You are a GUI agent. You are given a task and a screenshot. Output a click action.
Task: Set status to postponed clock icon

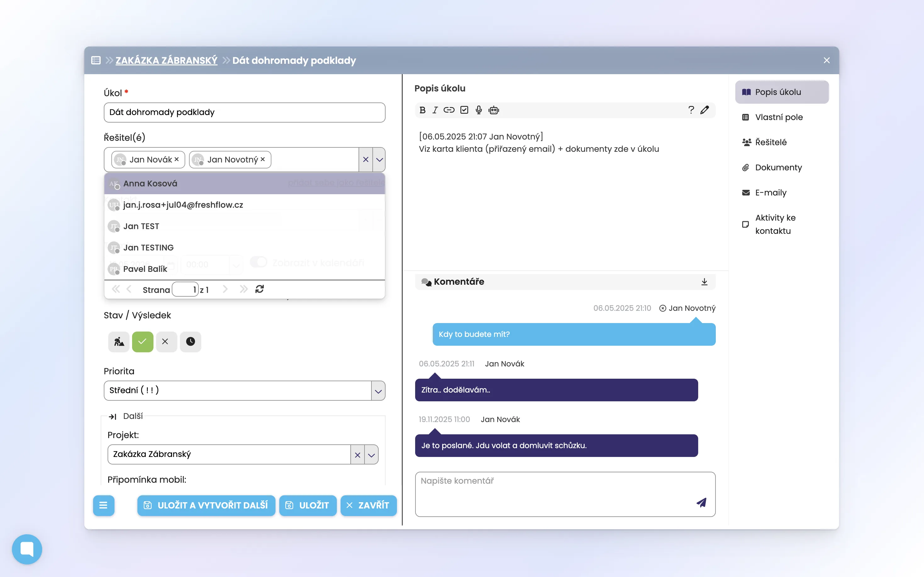click(x=191, y=342)
